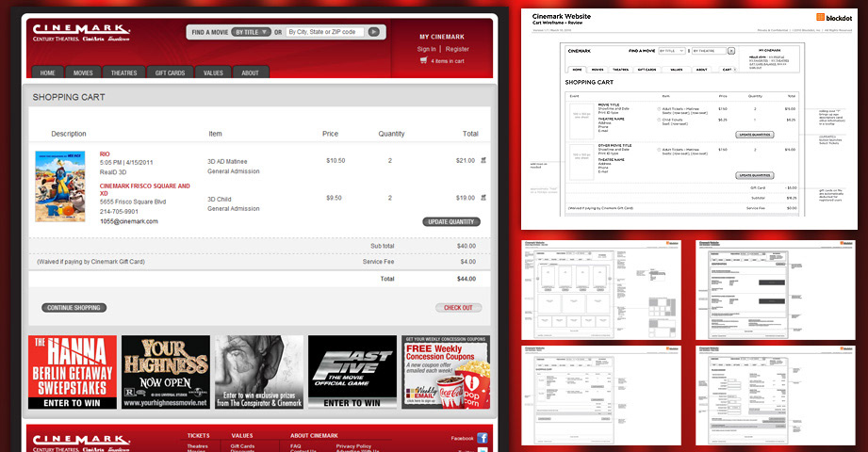
Task: Click the blockdot logo on the large wireframe
Action: click(834, 18)
